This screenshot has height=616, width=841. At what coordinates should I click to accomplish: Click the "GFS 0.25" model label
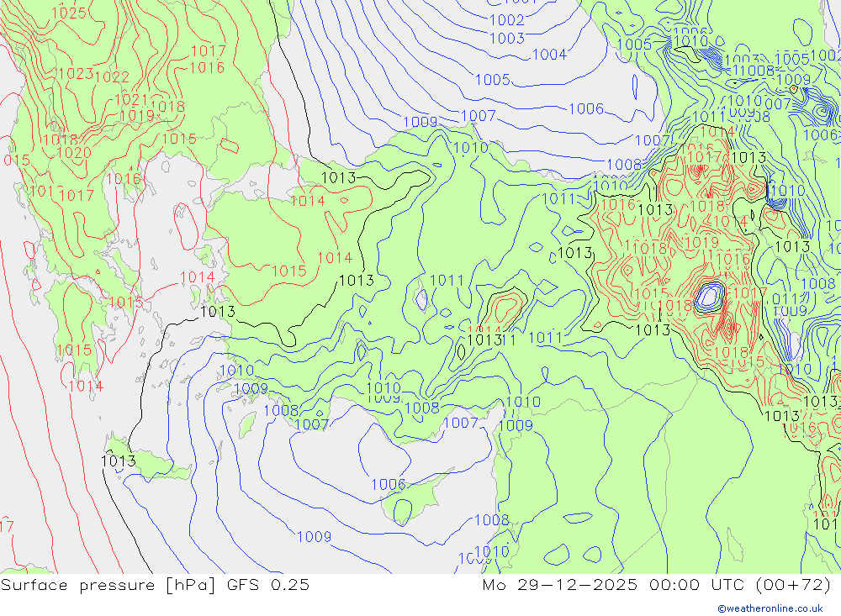(267, 585)
